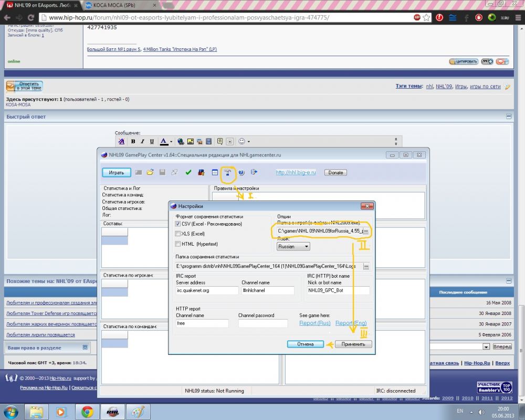Browse for statistics save folder ellipsis button
Screen dimensions: 525x420
click(366, 266)
